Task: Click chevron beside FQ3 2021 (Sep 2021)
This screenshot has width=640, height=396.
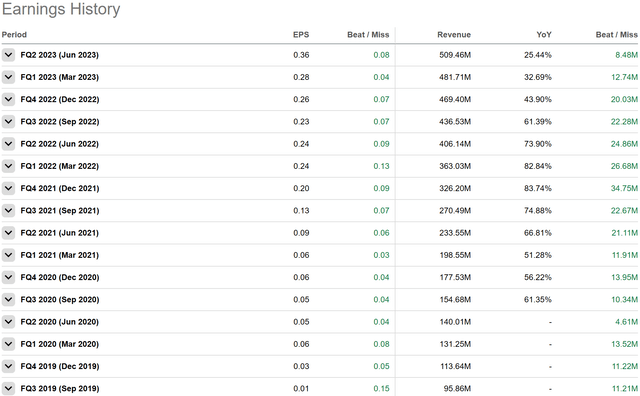Action: click(8, 210)
